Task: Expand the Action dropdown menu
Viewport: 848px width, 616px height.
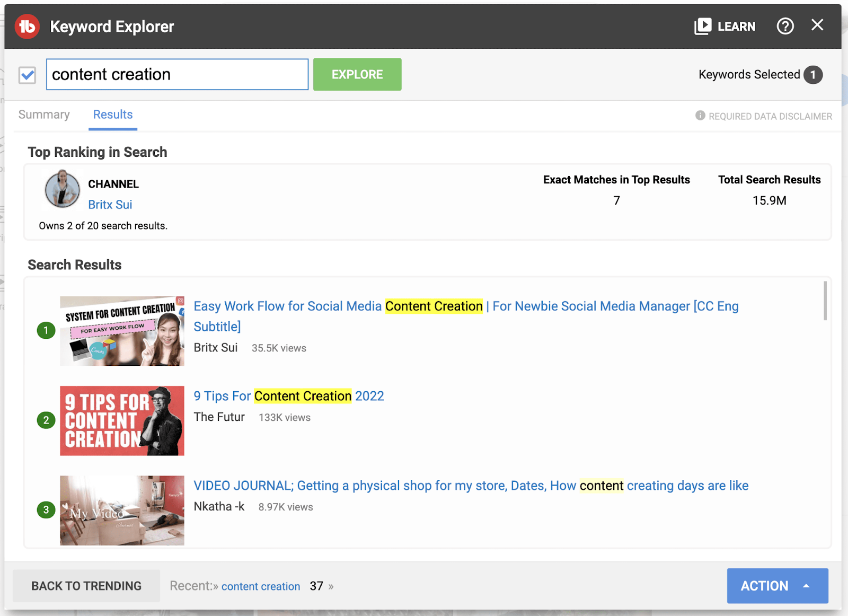Action: (x=777, y=586)
